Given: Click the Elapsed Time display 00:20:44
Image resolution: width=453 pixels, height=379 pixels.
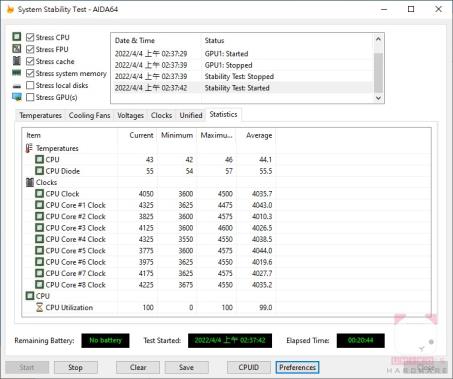Looking at the screenshot, I should pyautogui.click(x=361, y=340).
